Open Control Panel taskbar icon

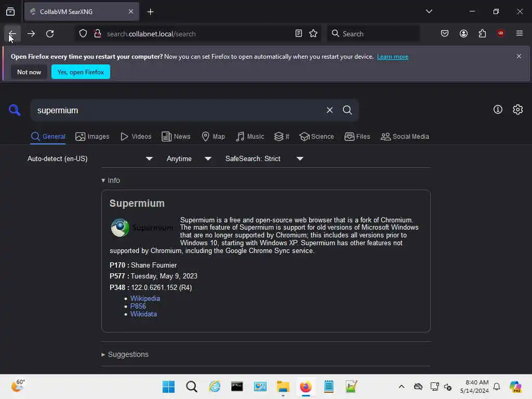[x=260, y=387]
